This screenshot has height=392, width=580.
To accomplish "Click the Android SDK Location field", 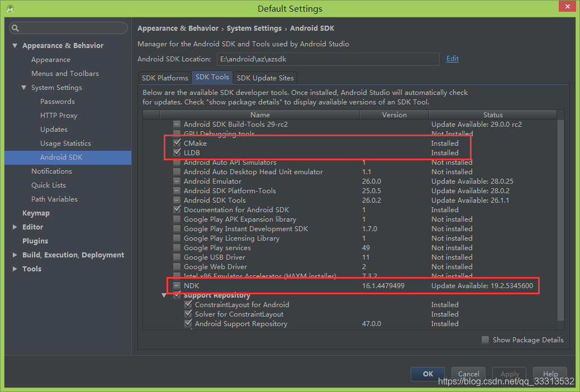I will point(327,59).
